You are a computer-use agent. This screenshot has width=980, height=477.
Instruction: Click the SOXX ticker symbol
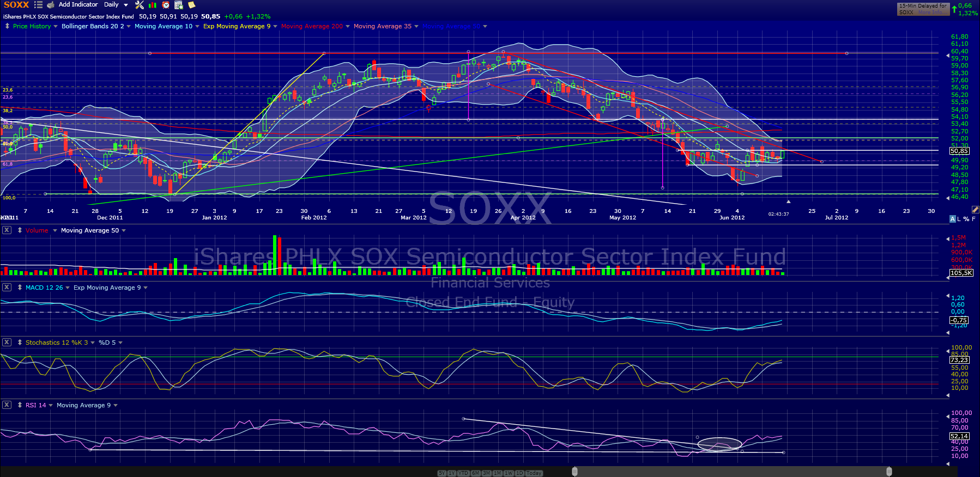click(16, 5)
